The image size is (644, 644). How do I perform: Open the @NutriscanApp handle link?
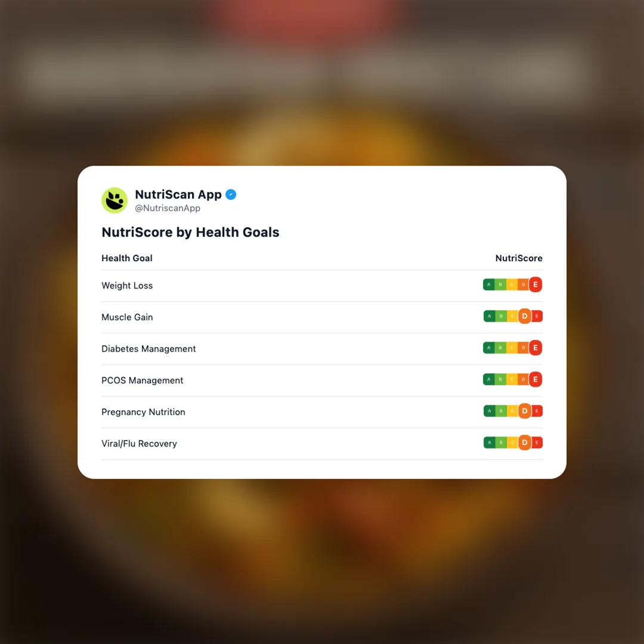coord(168,209)
